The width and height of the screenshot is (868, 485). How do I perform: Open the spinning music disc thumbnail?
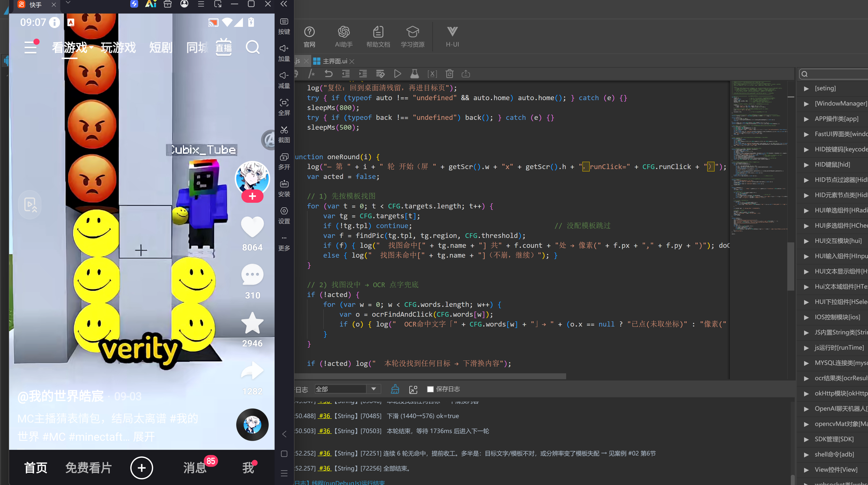coord(252,425)
